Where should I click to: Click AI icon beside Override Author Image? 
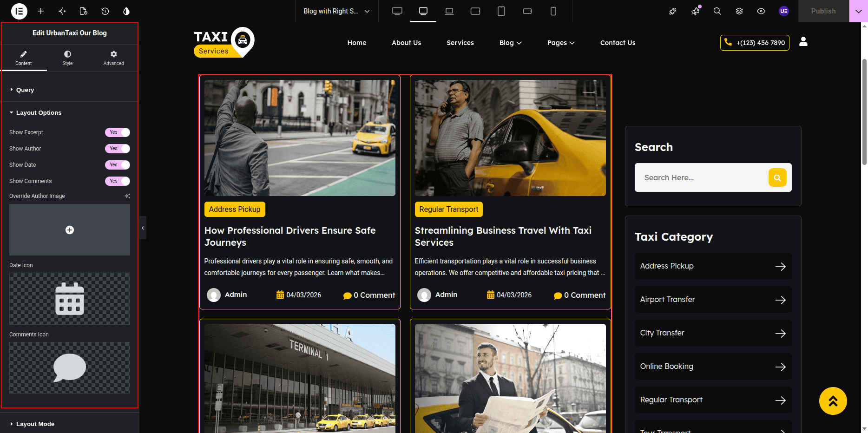127,196
